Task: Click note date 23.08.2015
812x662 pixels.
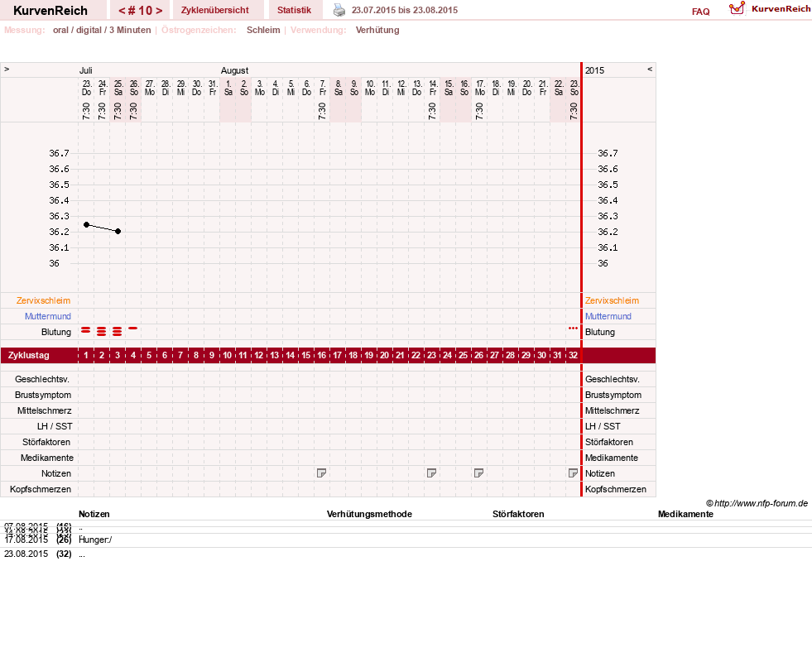Action: 26,554
